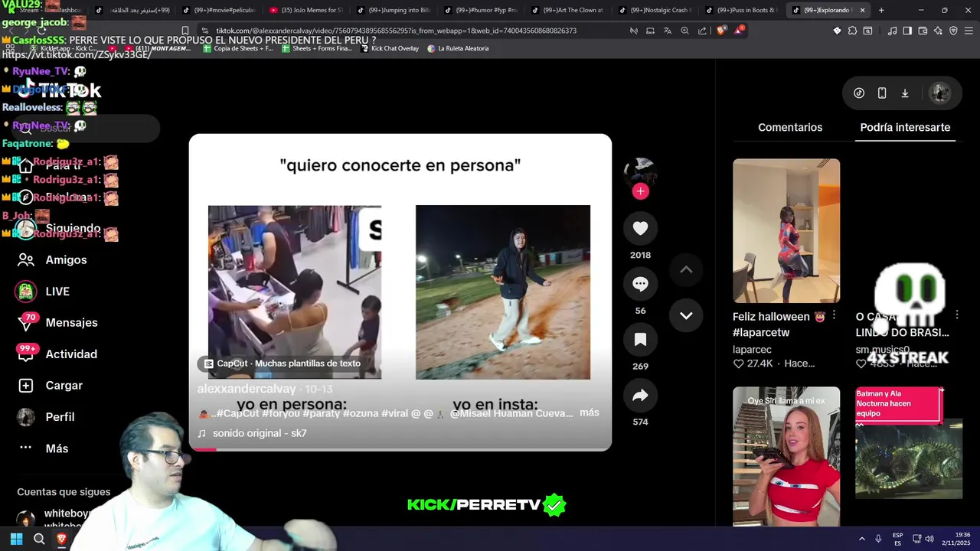
Task: Go to the next video with down chevron
Action: pyautogui.click(x=686, y=315)
